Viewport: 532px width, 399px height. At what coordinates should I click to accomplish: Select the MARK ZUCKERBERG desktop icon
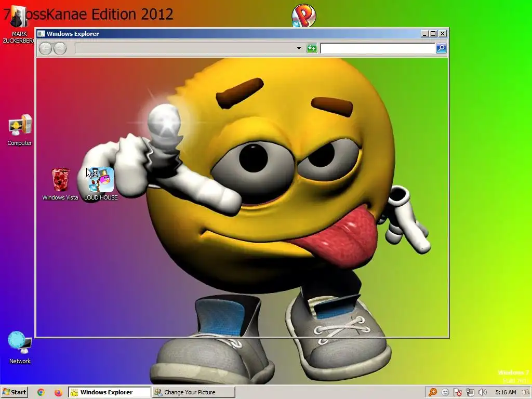coord(18,24)
